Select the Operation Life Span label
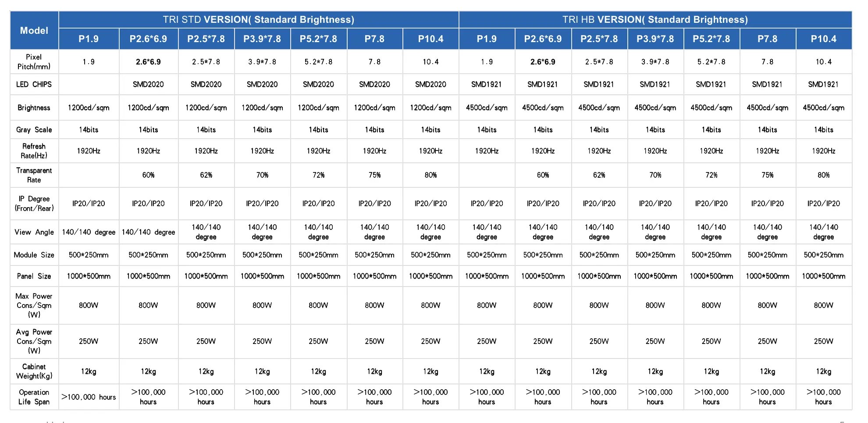 [x=34, y=397]
